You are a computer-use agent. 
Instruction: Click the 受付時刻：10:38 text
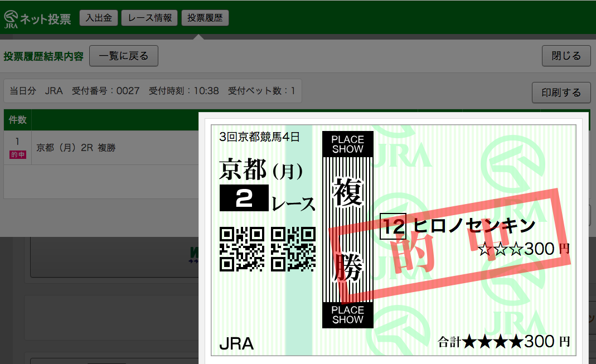183,91
